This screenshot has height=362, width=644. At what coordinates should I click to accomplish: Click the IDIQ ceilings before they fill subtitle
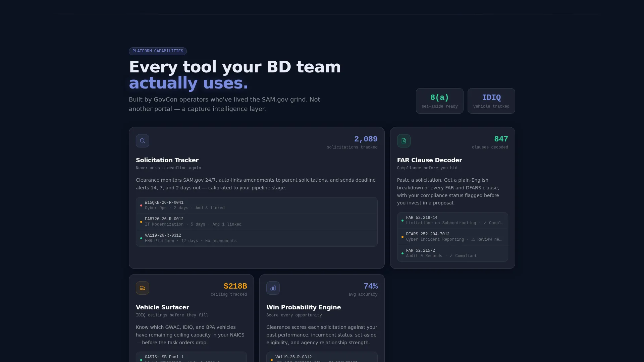[172, 315]
